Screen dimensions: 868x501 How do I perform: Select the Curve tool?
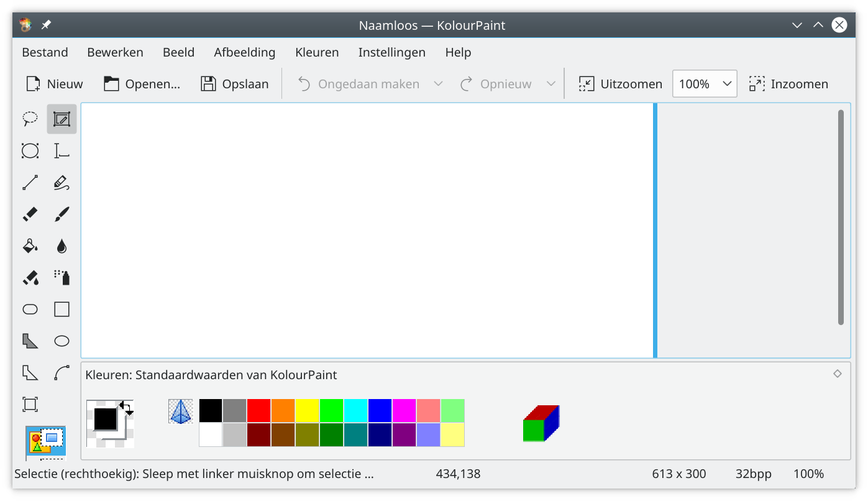pyautogui.click(x=62, y=372)
